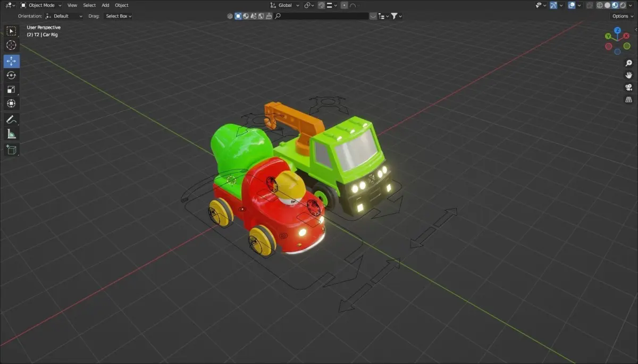Switch to solid viewport shading
This screenshot has height=364, width=638.
(x=607, y=5)
